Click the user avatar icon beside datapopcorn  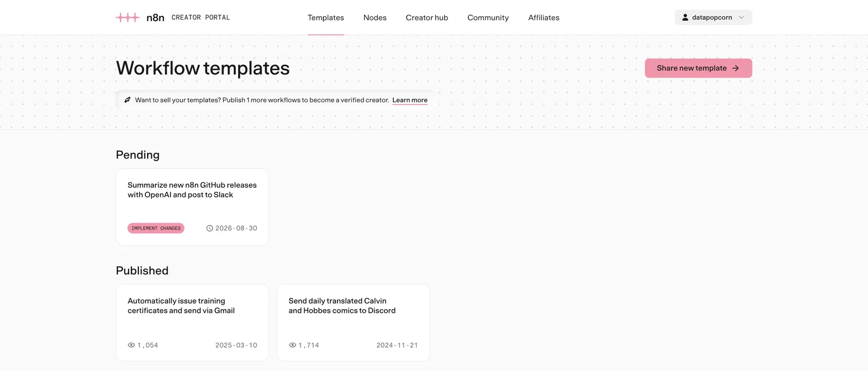click(685, 17)
